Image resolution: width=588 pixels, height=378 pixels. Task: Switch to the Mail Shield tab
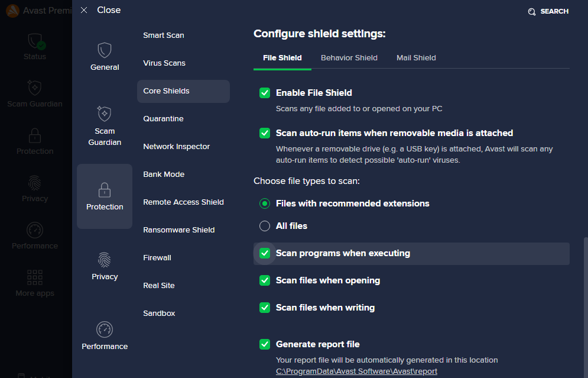pos(416,58)
